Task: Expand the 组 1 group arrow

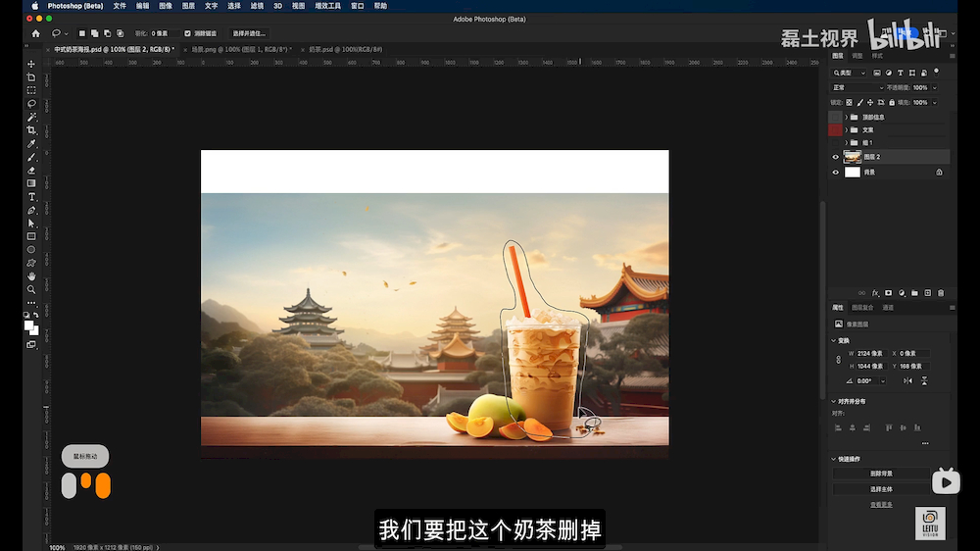Action: point(847,142)
